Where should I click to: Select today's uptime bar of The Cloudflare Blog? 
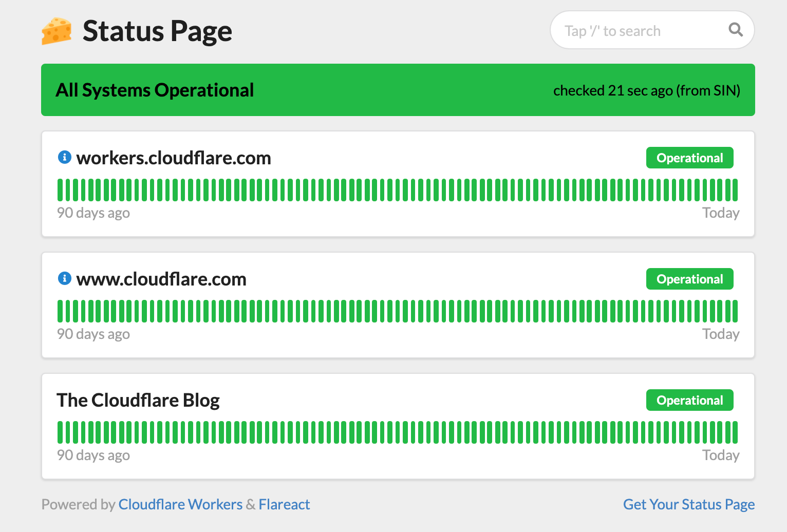click(735, 432)
